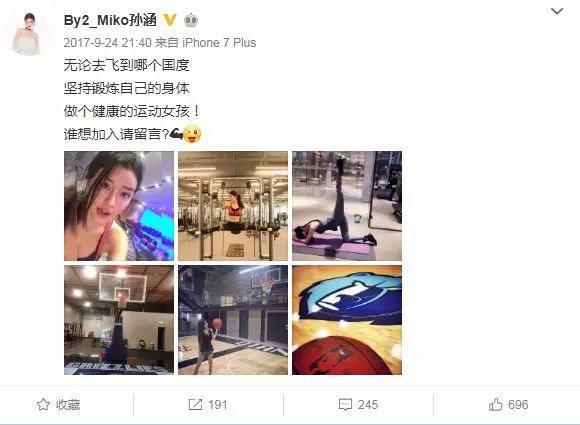Open By2_Miko孙涵 profile name link
The height and width of the screenshot is (425, 580).
click(110, 20)
